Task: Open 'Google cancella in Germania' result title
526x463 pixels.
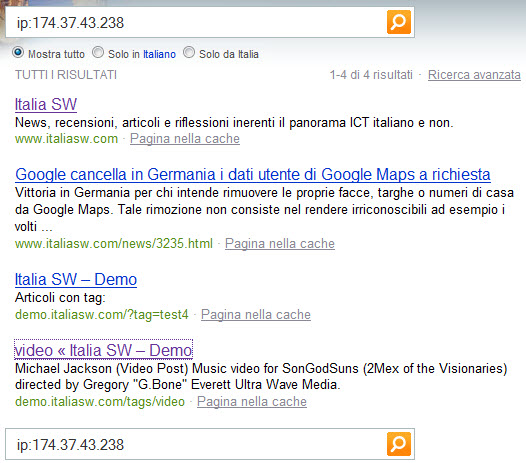Action: tap(253, 175)
